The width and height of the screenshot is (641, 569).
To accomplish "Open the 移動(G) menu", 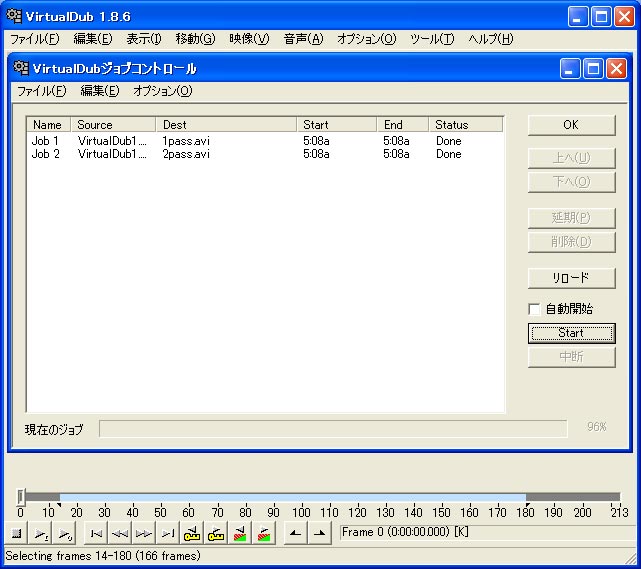I will [x=195, y=39].
